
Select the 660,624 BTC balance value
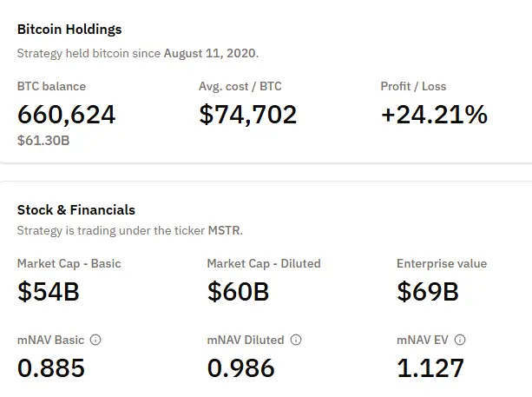point(66,114)
